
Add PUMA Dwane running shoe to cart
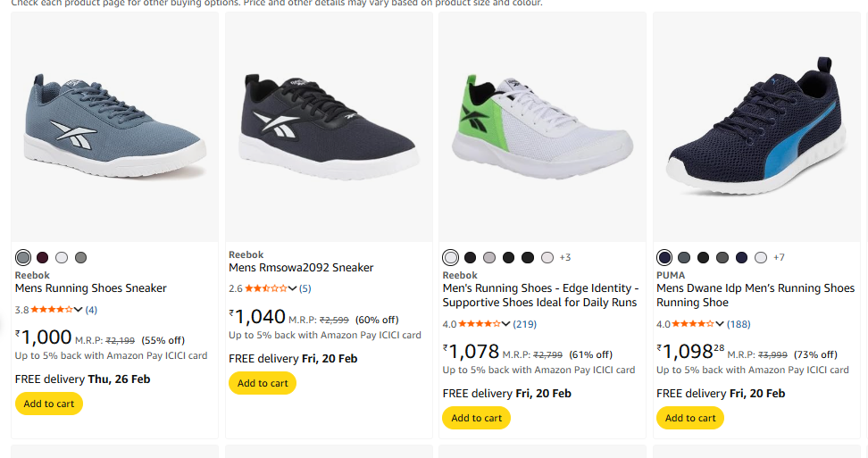690,418
